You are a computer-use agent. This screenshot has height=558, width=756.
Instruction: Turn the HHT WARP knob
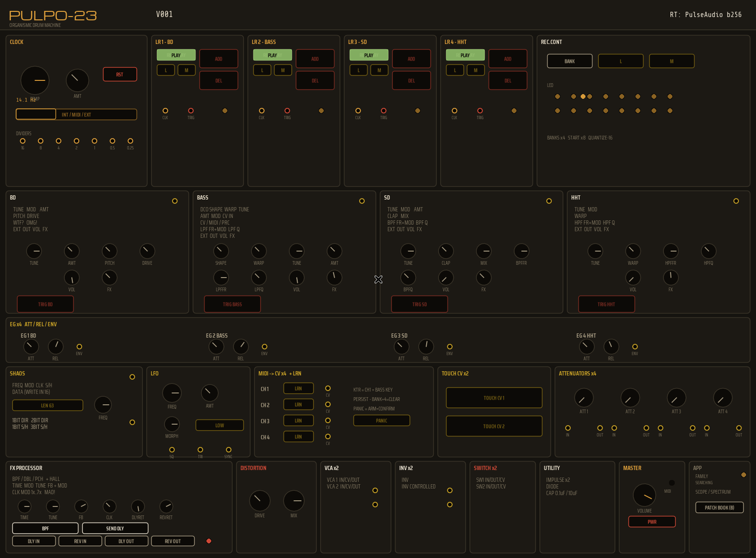(x=633, y=251)
